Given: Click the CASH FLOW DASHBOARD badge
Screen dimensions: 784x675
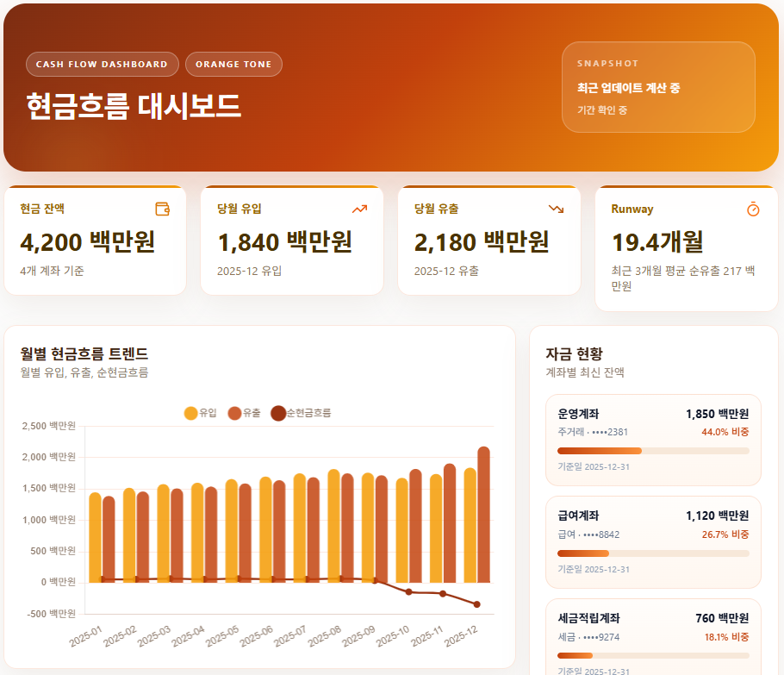Looking at the screenshot, I should pos(103,65).
